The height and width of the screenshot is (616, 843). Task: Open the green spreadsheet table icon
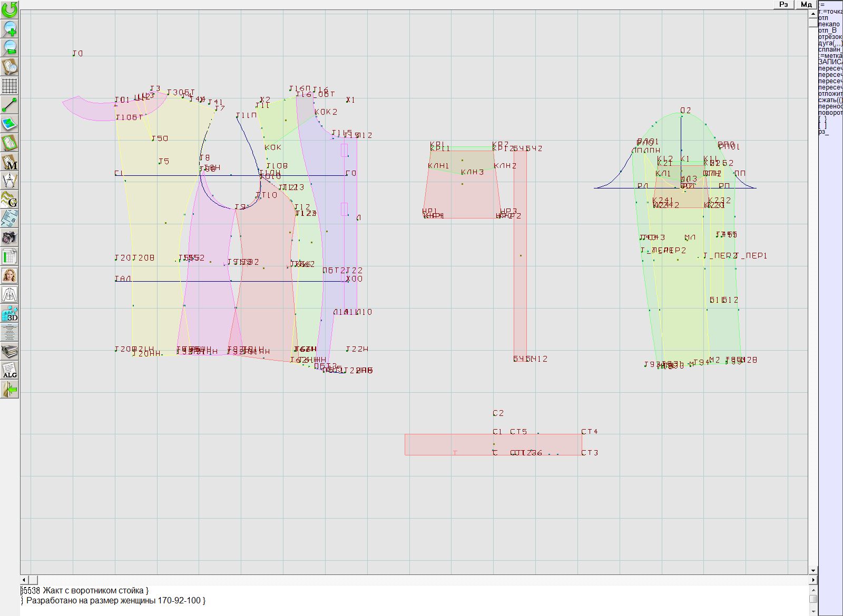pyautogui.click(x=9, y=257)
